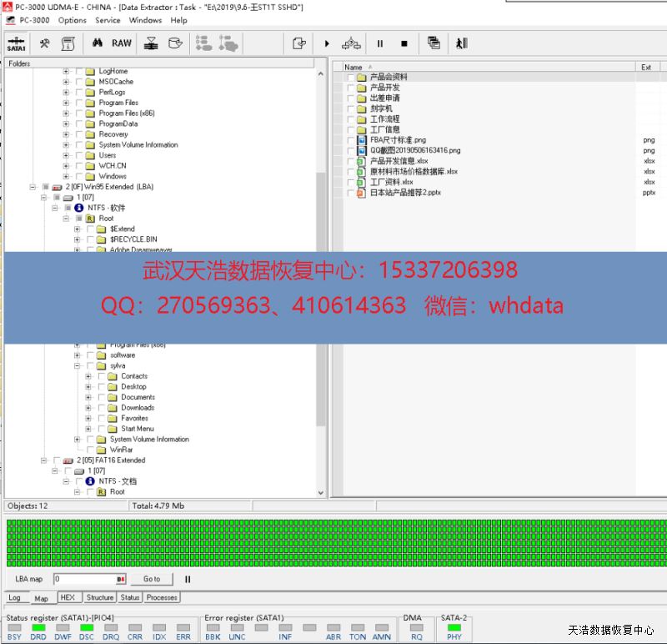Collapse the 2 [0F] Win95 Extended partition

coord(33,187)
